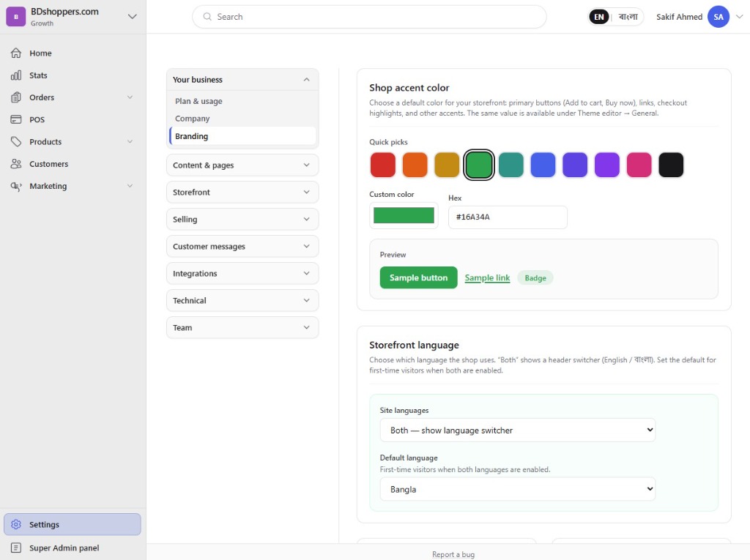Click the SA user avatar
Image resolution: width=750 pixels, height=560 pixels.
point(718,17)
